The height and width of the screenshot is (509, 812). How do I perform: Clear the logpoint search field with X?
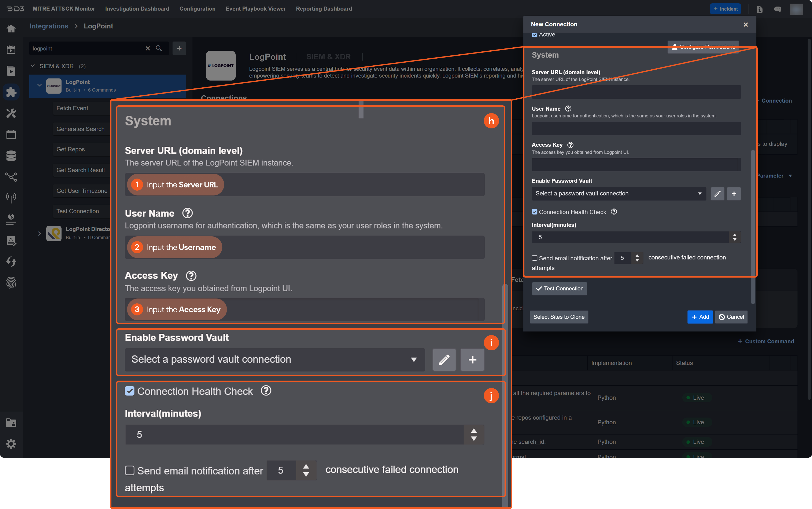[148, 48]
